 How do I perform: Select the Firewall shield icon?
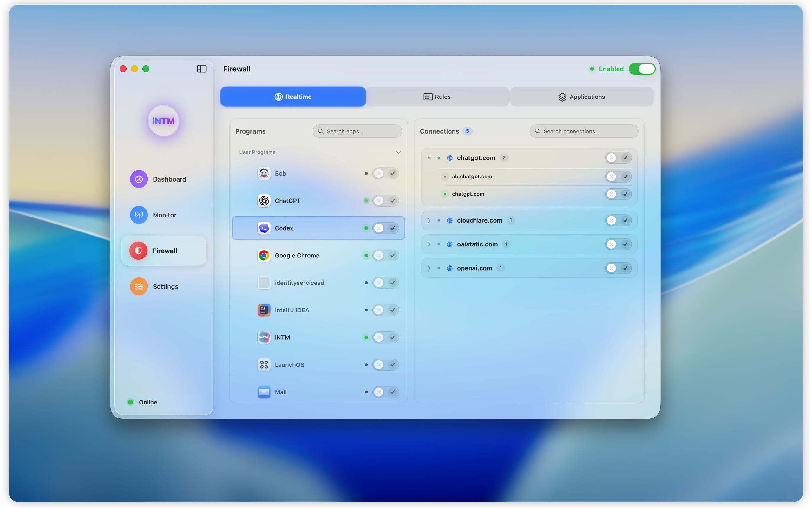[138, 251]
